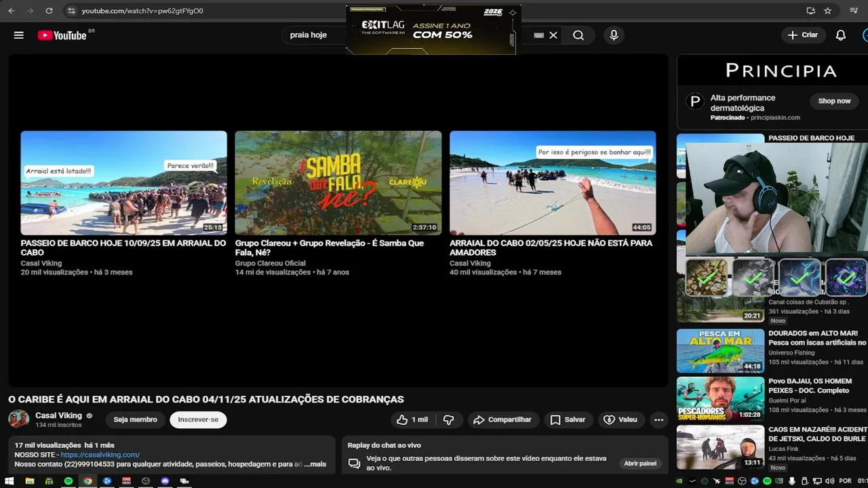The width and height of the screenshot is (868, 488).
Task: Open File Explorer from taskbar
Action: pos(30,481)
